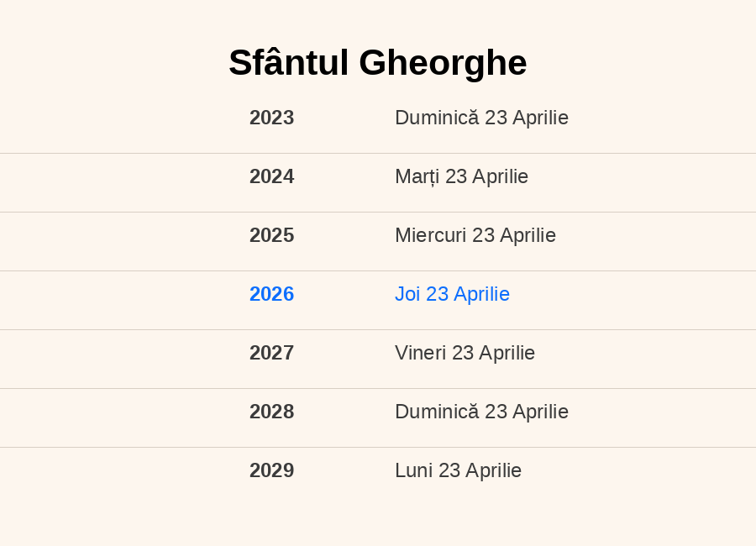Viewport: 756px width, 546px height.
Task: Click the 'Duminică 23 Aprilie' date for 2023
Action: (x=481, y=118)
